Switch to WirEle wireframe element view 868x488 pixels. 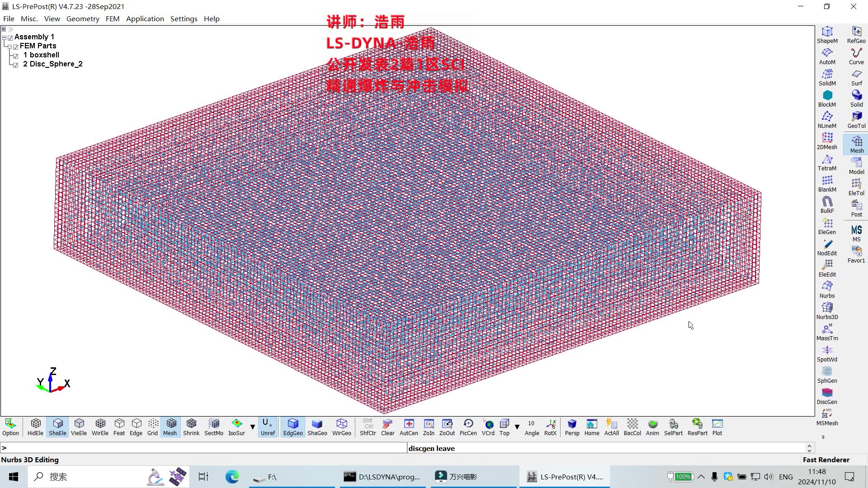100,427
